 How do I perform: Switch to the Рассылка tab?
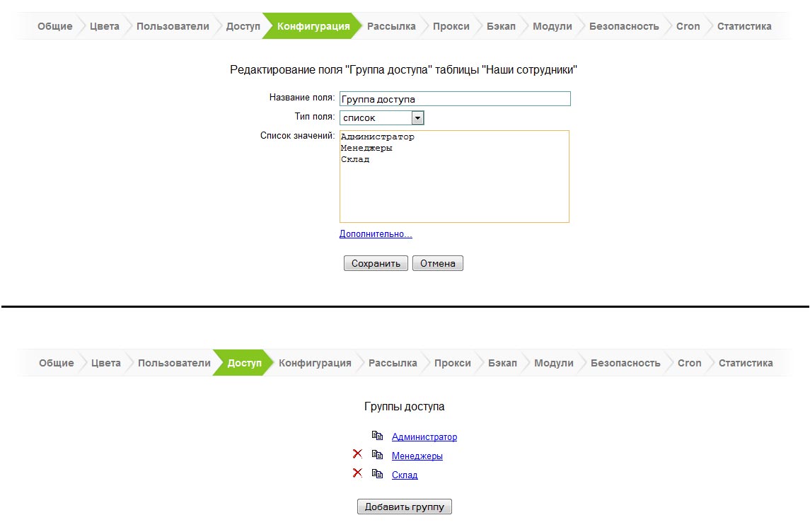coord(390,25)
